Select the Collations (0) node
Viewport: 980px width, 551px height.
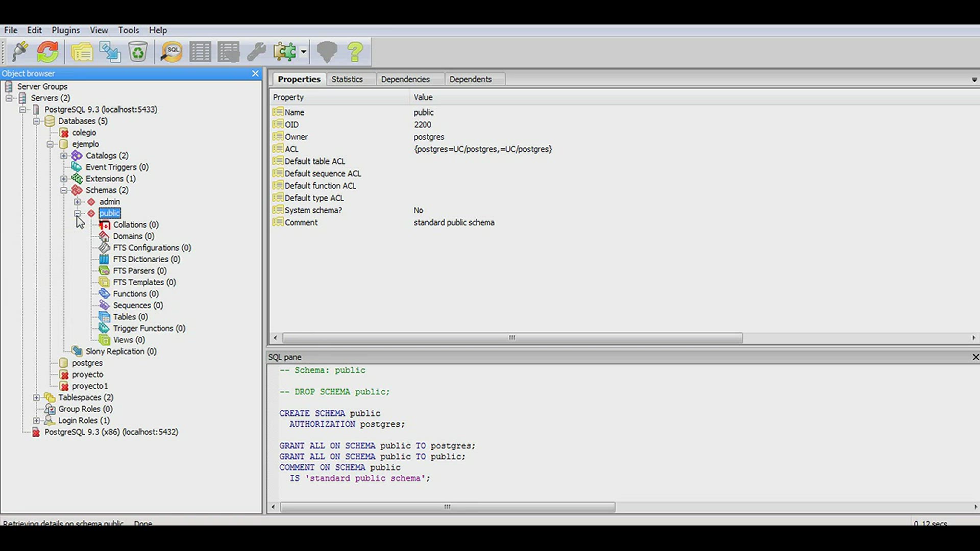[136, 224]
